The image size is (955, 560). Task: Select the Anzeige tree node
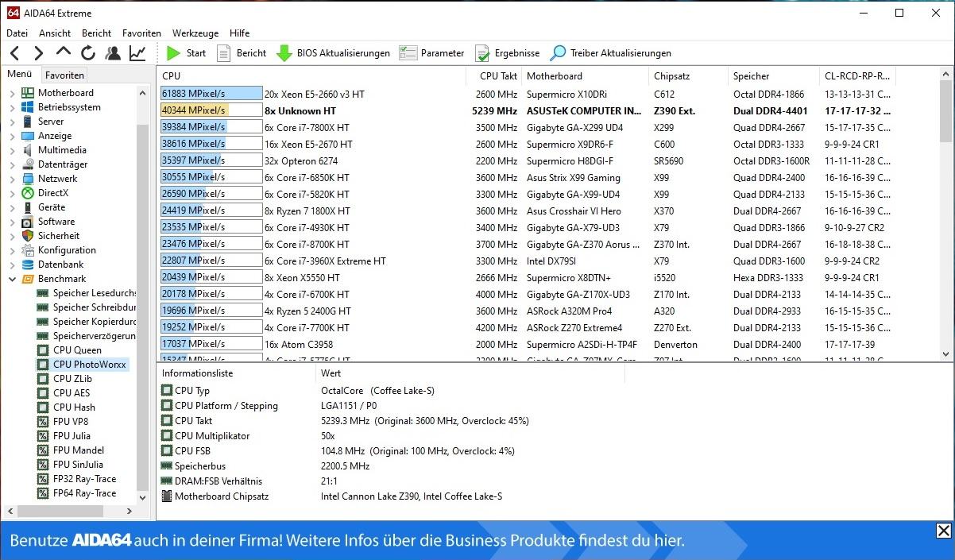[x=55, y=136]
